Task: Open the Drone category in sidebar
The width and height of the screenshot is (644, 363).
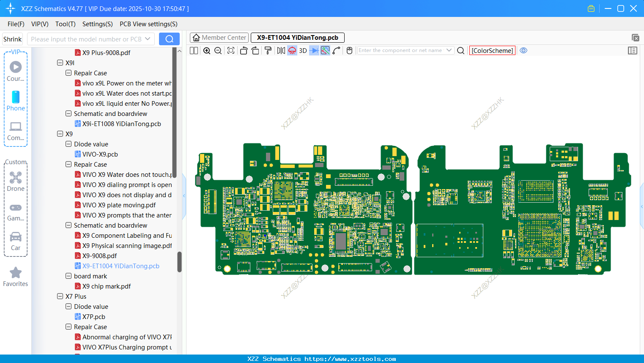Action: (x=16, y=181)
